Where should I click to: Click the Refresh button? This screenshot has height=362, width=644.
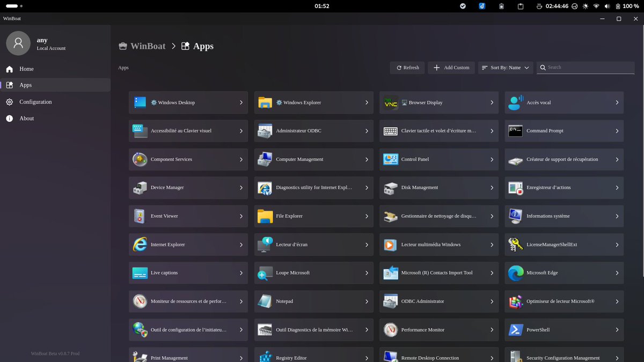[x=407, y=68]
